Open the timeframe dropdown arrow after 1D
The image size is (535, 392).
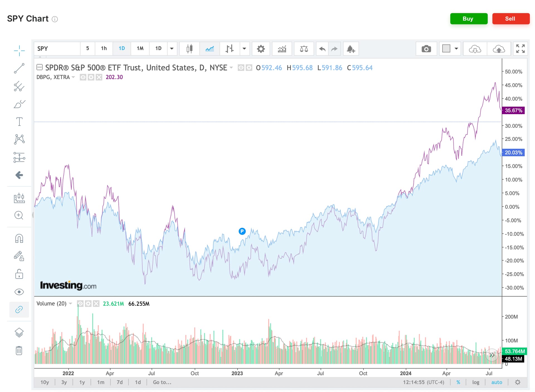tap(172, 49)
